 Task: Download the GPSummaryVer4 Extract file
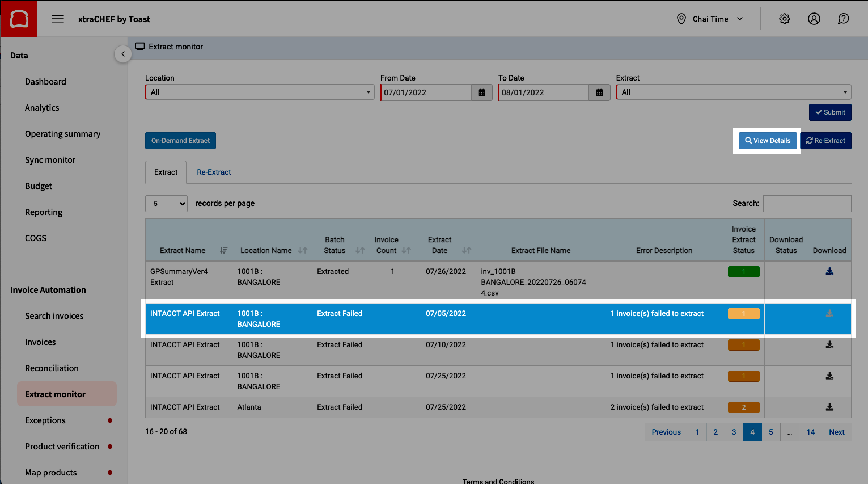829,272
